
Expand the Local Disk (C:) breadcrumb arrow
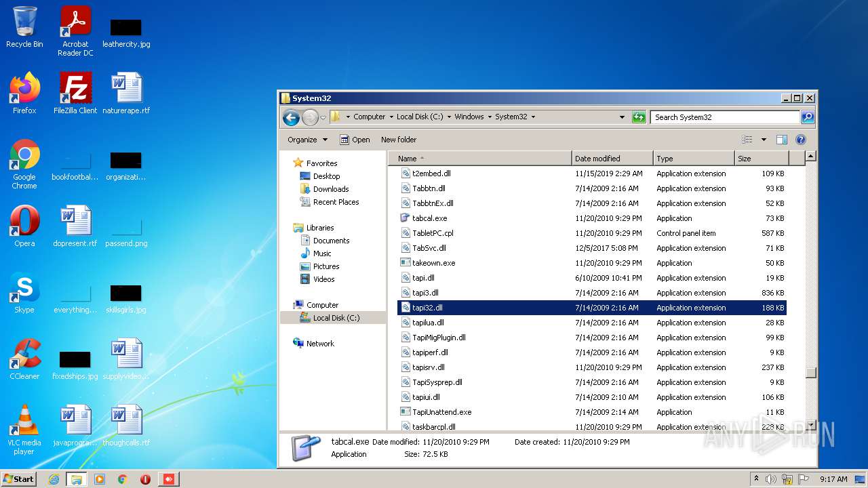click(x=449, y=117)
